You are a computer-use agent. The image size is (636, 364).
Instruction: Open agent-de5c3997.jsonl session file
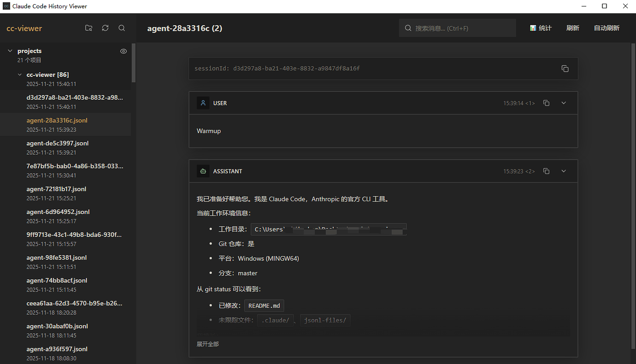[x=65, y=147]
